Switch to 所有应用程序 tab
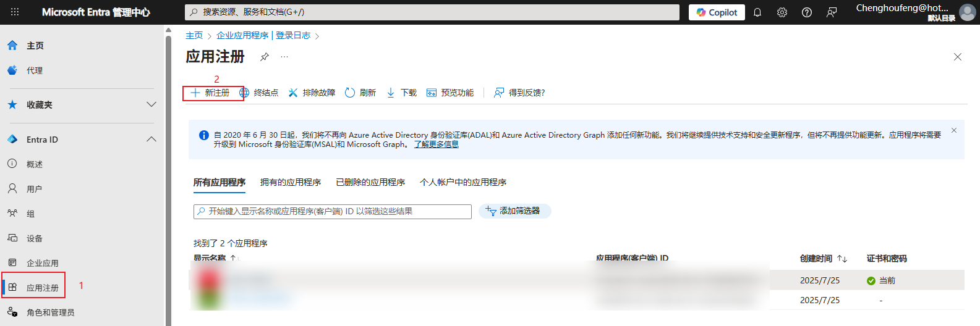Image resolution: width=980 pixels, height=326 pixels. click(219, 182)
